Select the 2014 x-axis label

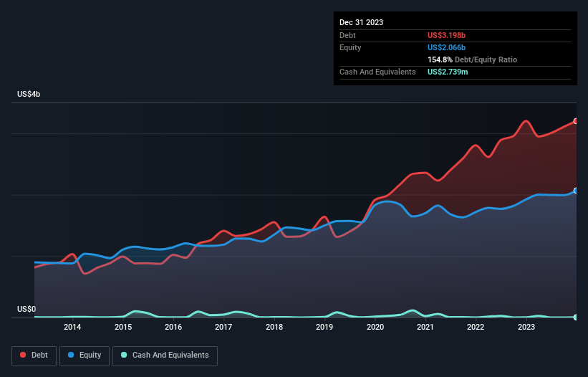72,327
